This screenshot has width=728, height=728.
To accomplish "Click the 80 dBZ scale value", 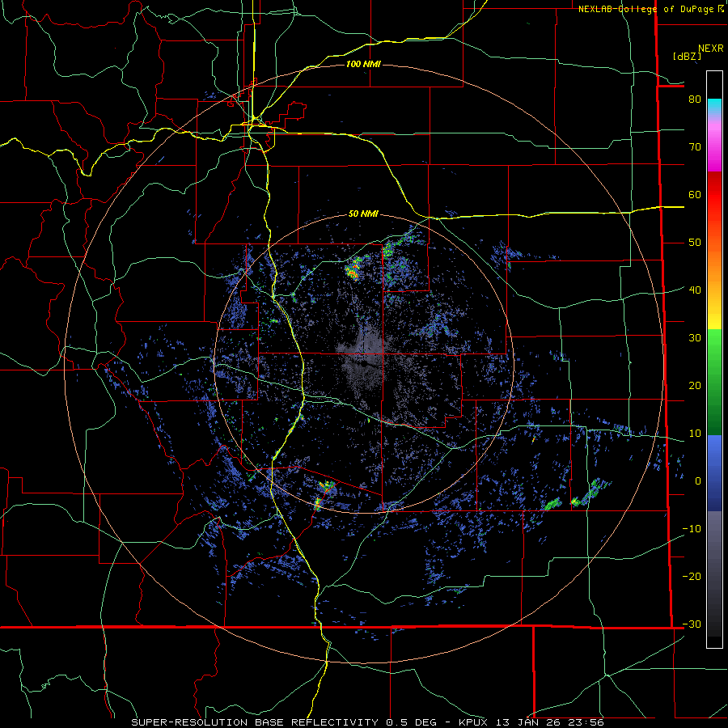I will click(x=695, y=99).
